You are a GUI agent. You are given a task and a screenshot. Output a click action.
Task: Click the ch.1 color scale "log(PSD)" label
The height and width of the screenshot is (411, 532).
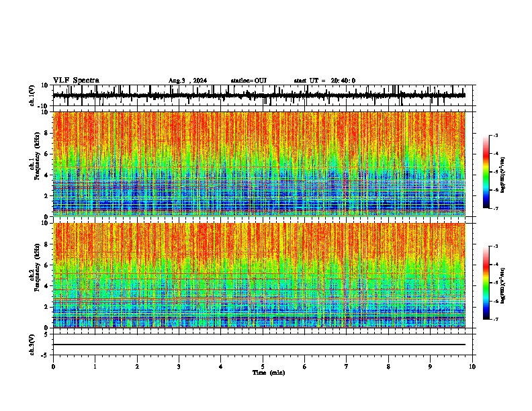click(503, 175)
